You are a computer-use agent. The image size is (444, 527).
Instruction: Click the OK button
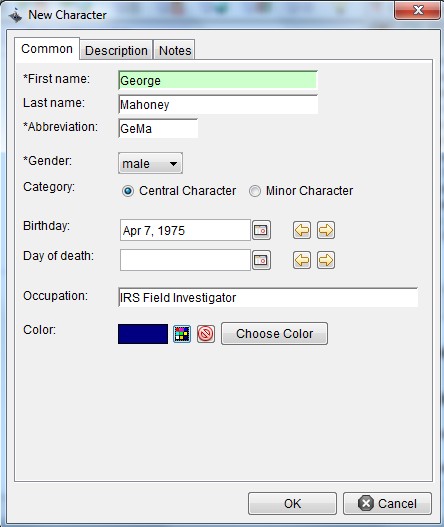(292, 503)
